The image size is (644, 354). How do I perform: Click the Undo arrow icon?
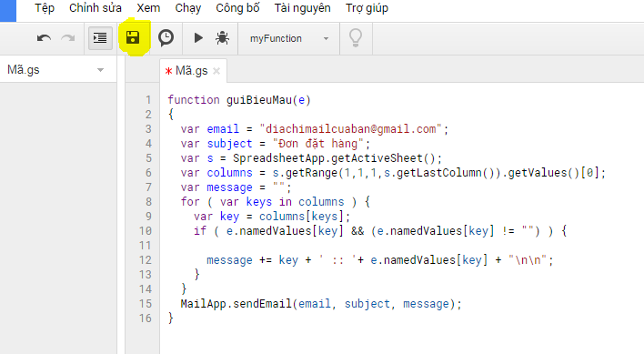pyautogui.click(x=44, y=38)
